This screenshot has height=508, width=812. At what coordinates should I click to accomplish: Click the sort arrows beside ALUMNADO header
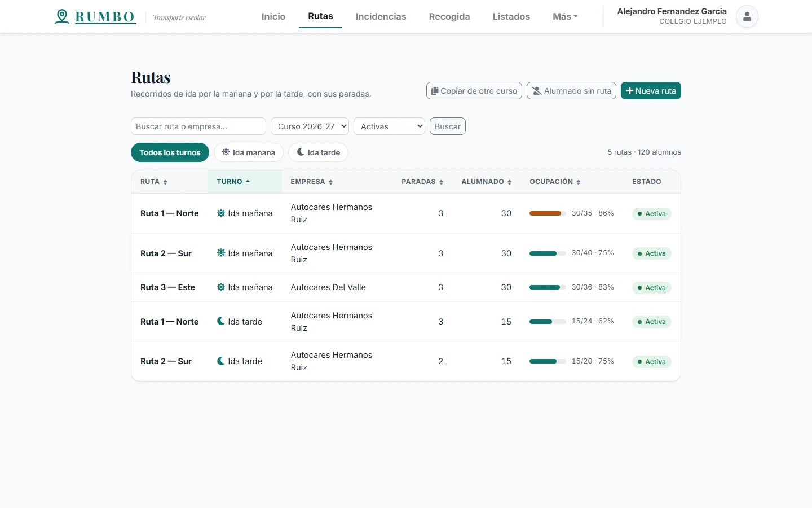coord(509,182)
